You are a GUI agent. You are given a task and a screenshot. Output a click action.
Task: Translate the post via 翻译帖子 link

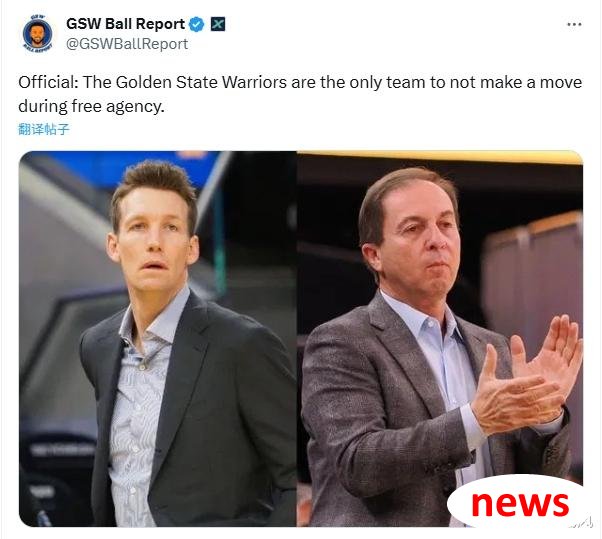coord(44,129)
